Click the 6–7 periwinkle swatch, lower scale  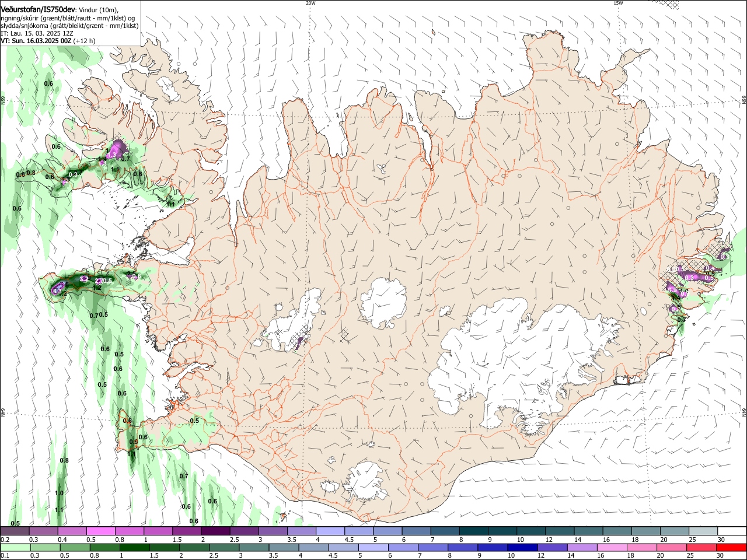pyautogui.click(x=403, y=547)
